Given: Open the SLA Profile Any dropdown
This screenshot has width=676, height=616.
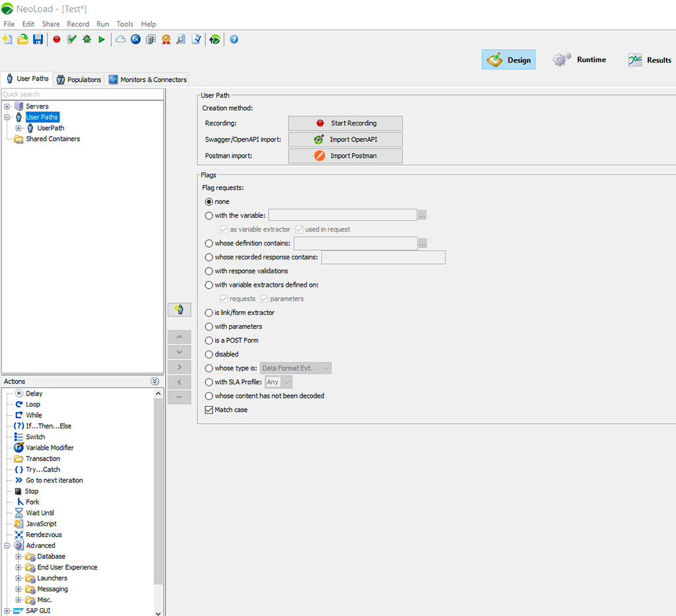Looking at the screenshot, I should point(279,382).
